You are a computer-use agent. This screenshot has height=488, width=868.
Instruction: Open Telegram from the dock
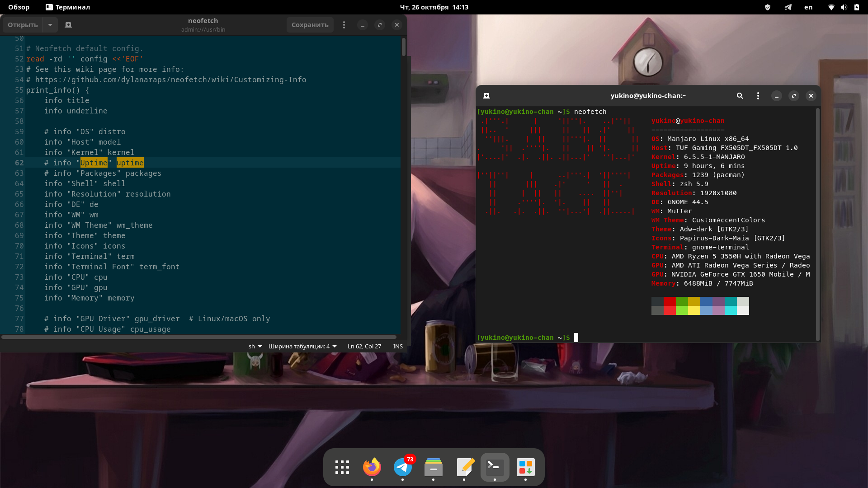coord(402,467)
